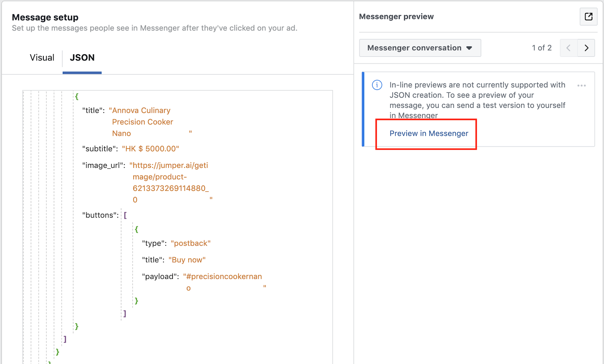This screenshot has width=604, height=364.
Task: Switch to the Visual tab
Action: click(42, 58)
